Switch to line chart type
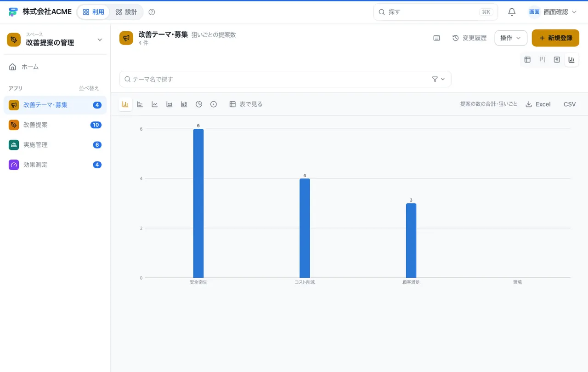Image resolution: width=588 pixels, height=372 pixels. (x=155, y=104)
